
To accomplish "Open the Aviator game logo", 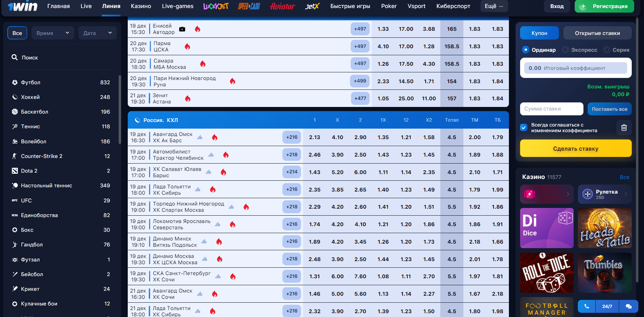I will (282, 6).
